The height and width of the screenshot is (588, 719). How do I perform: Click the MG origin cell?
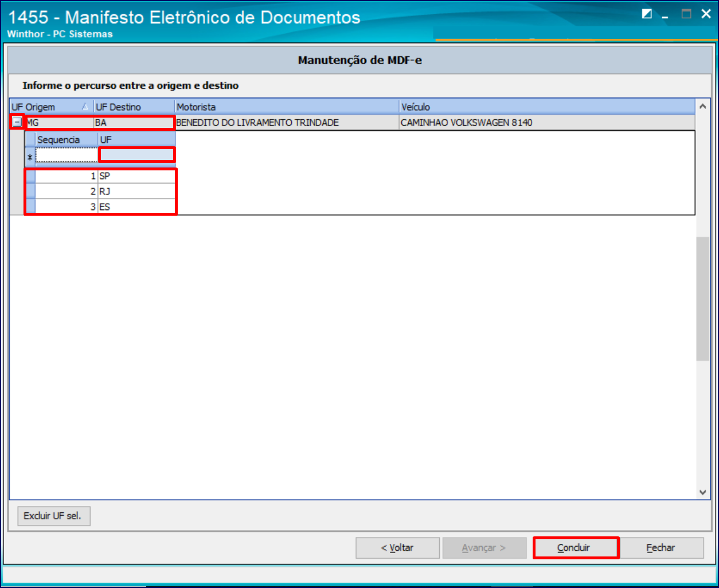coord(58,122)
